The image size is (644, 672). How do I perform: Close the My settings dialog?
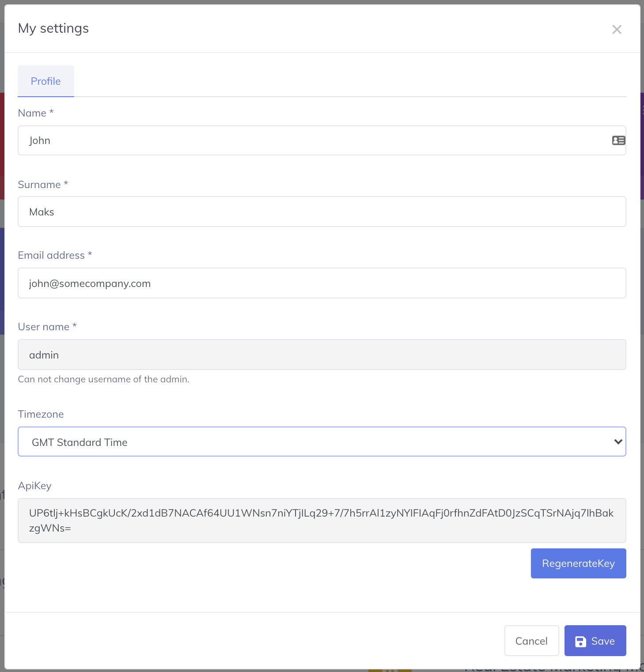point(617,30)
